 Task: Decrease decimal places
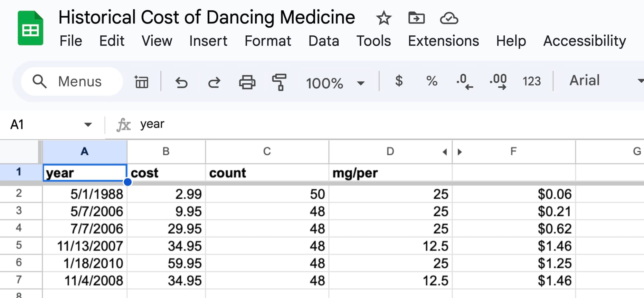(x=465, y=82)
